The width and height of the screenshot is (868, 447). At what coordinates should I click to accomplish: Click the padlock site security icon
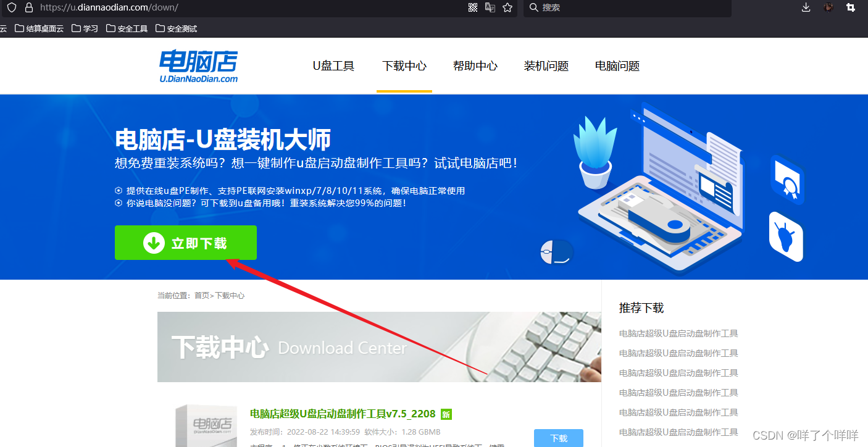pos(28,7)
